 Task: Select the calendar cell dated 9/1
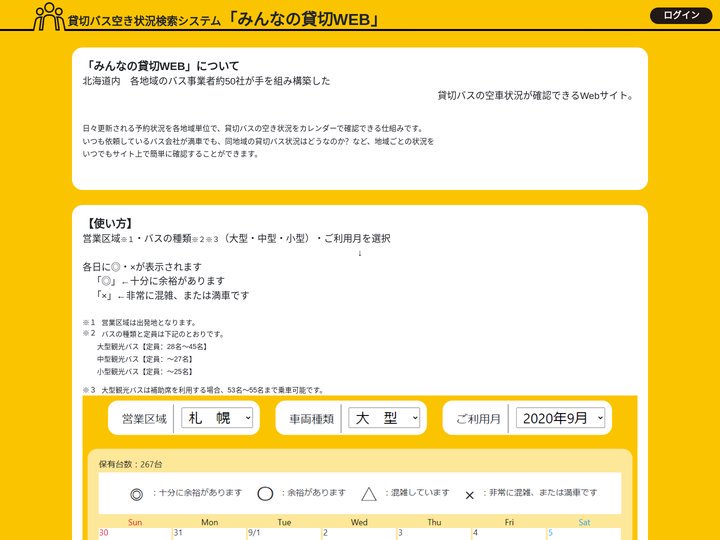pyautogui.click(x=284, y=534)
